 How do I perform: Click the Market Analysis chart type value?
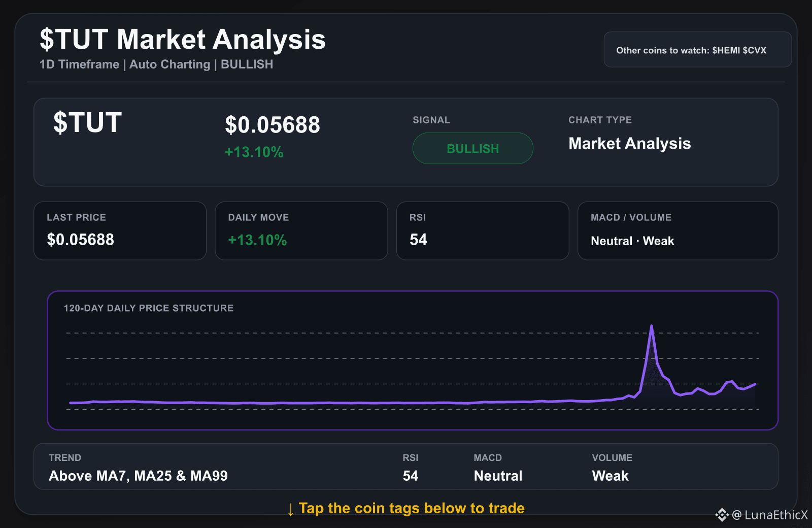[x=629, y=144]
